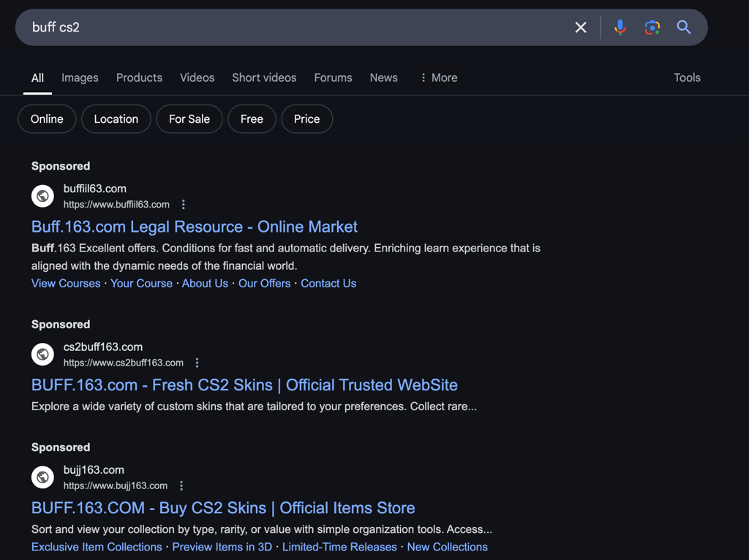Click Exclusive Item Collections sitelink
749x560 pixels.
coord(97,547)
